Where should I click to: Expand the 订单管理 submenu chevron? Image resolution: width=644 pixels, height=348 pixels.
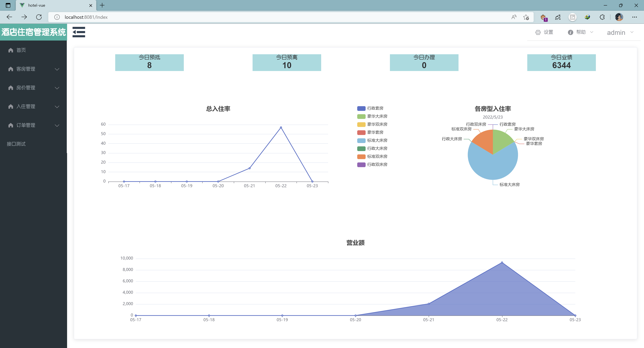pos(57,125)
